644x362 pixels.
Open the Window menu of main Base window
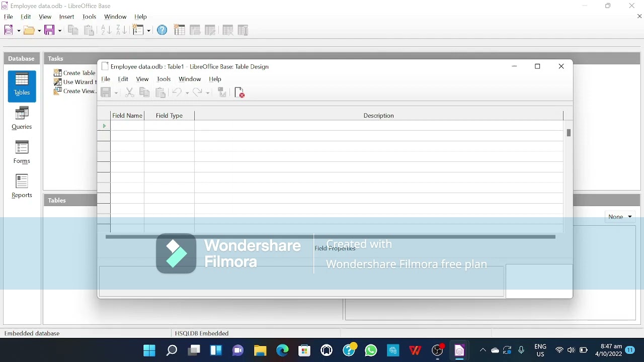click(x=116, y=17)
